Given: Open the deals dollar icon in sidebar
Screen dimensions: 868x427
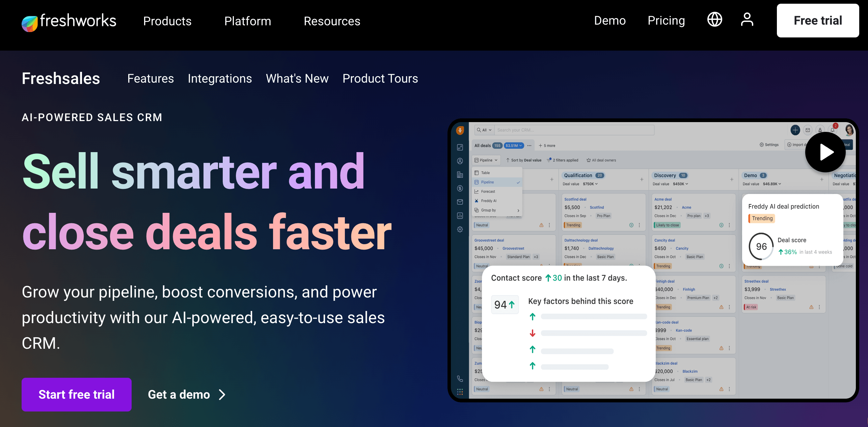Looking at the screenshot, I should [x=460, y=189].
